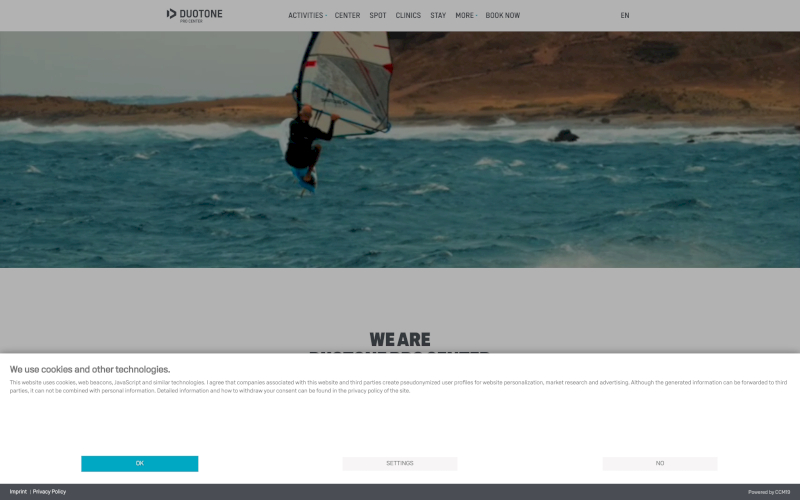Click the small arrow beside Activities
The image size is (800, 500).
[326, 16]
